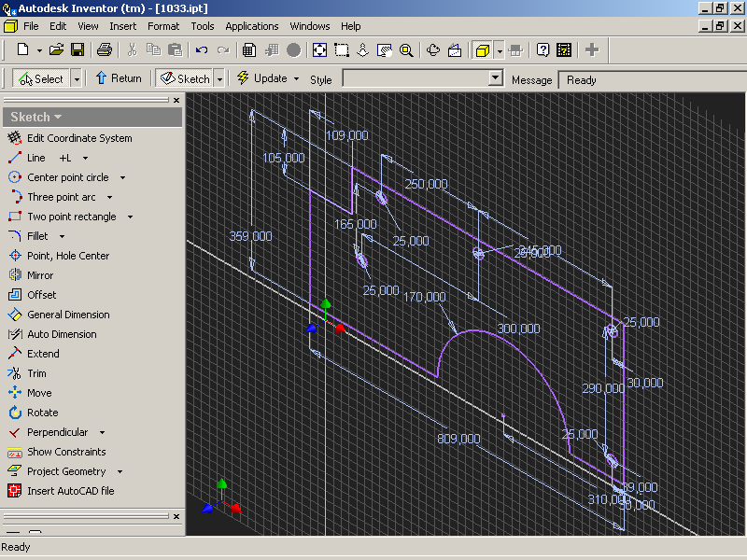Expand the Line tool flyout arrow
Image resolution: width=747 pixels, height=560 pixels.
85,158
